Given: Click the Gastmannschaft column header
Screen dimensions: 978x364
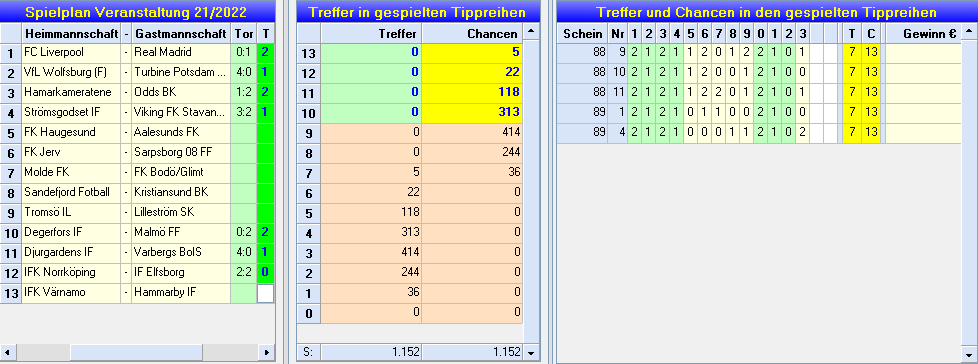Looking at the screenshot, I should coord(181,33).
